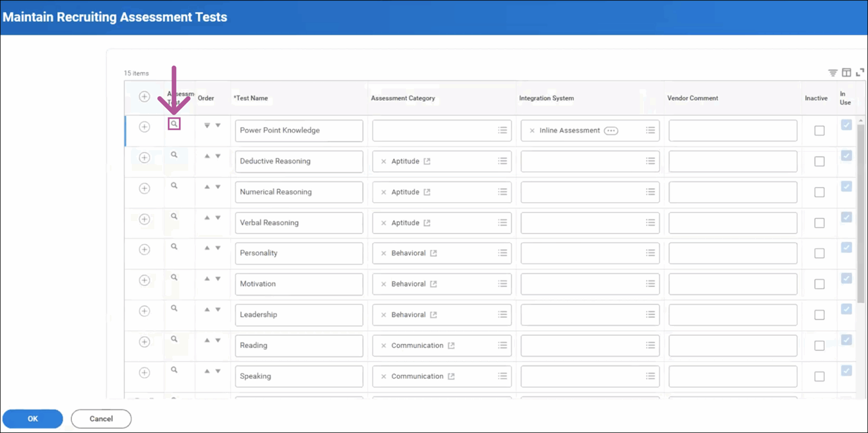The width and height of the screenshot is (868, 433).
Task: Open Integration System prompt list for Numerical Reasoning
Action: point(650,192)
